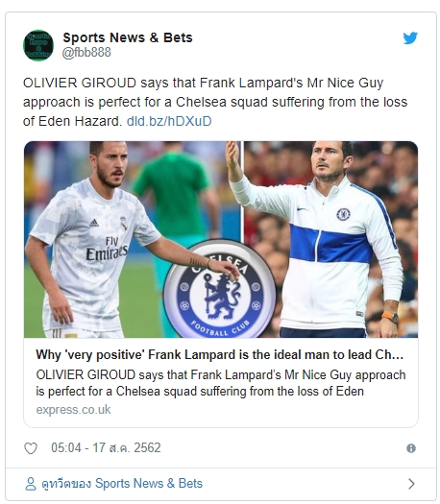Open the @fbb888 handle
This screenshot has width=440, height=504.
click(x=86, y=53)
